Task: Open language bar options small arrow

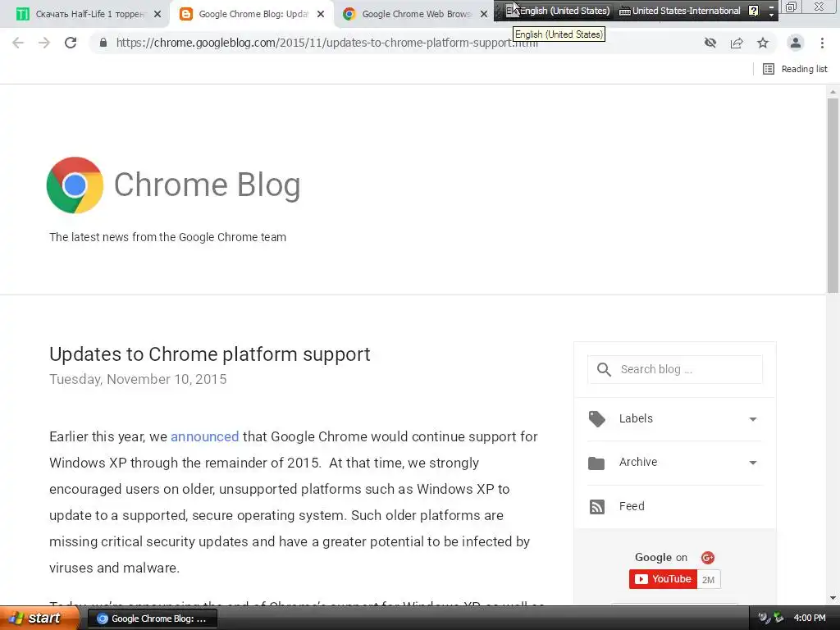Action: click(771, 15)
